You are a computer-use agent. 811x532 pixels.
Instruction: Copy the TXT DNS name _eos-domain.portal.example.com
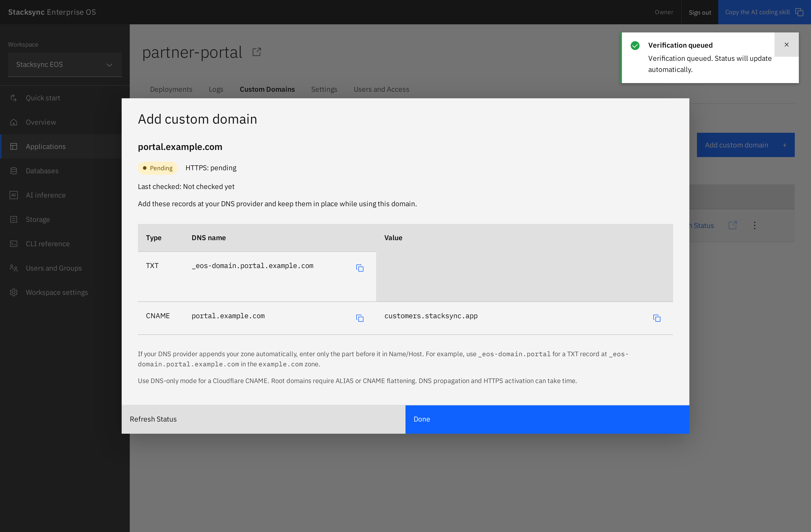tap(360, 268)
